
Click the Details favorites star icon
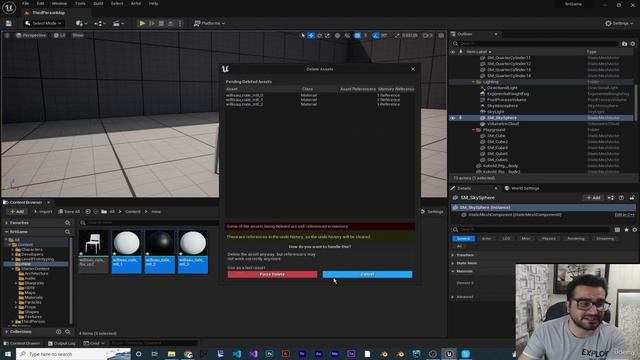tap(626, 230)
